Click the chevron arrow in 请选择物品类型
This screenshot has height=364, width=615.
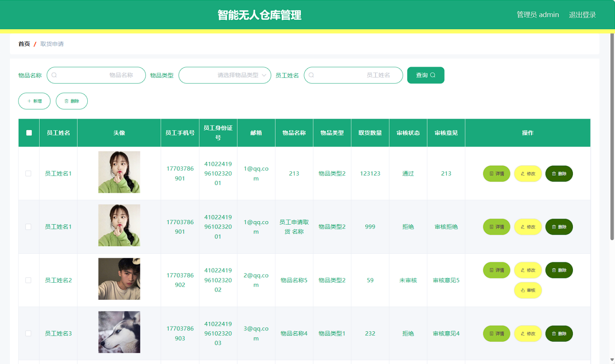tap(264, 75)
